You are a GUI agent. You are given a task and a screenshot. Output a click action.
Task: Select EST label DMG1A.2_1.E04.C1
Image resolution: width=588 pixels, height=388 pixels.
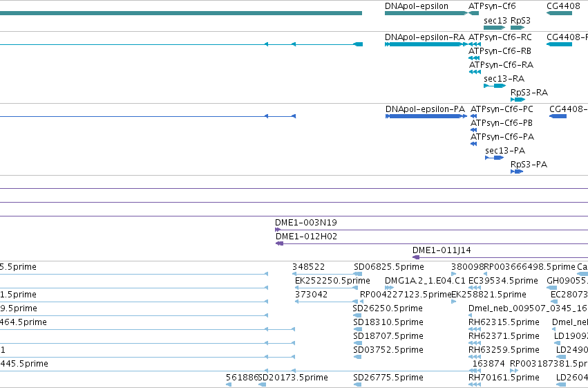pyautogui.click(x=425, y=281)
